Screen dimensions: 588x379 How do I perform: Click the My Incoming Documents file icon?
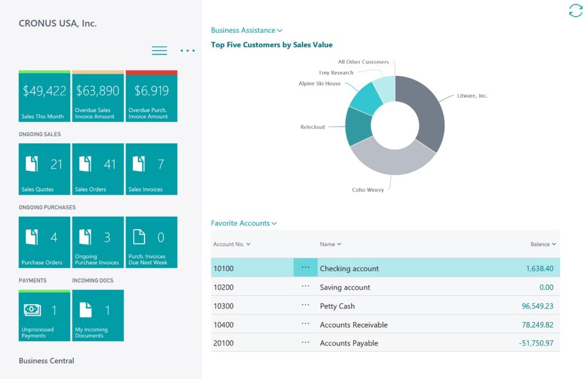pyautogui.click(x=85, y=310)
